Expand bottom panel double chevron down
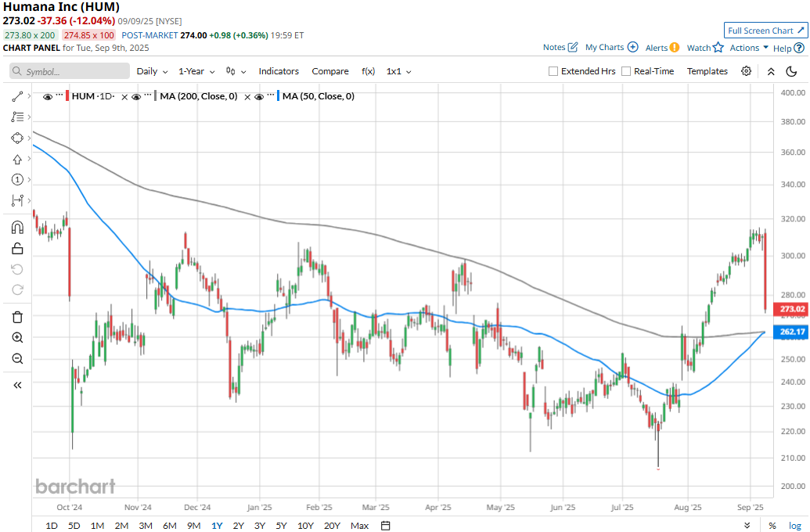This screenshot has width=810, height=532. [x=747, y=525]
